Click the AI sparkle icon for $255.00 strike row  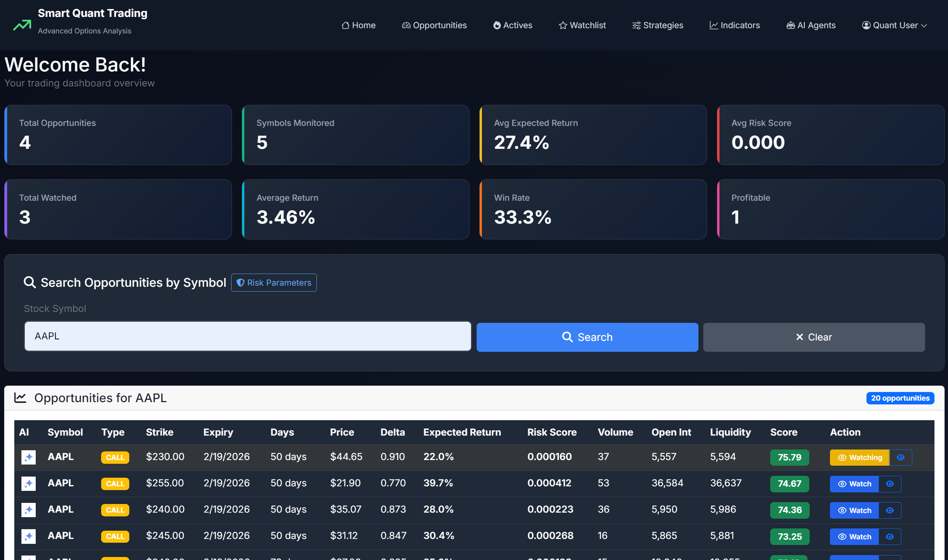(x=28, y=483)
